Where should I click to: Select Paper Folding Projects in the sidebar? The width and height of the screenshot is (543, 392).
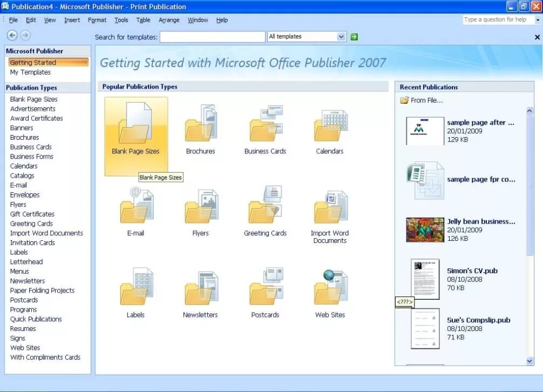tap(42, 290)
